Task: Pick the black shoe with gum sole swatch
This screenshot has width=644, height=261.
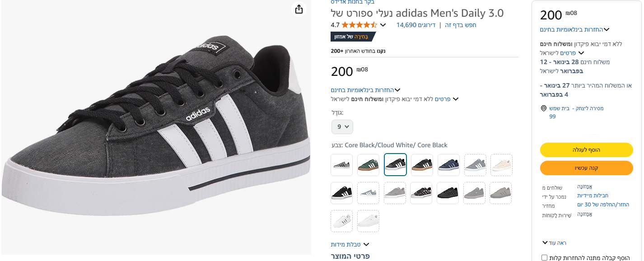Action: (422, 165)
